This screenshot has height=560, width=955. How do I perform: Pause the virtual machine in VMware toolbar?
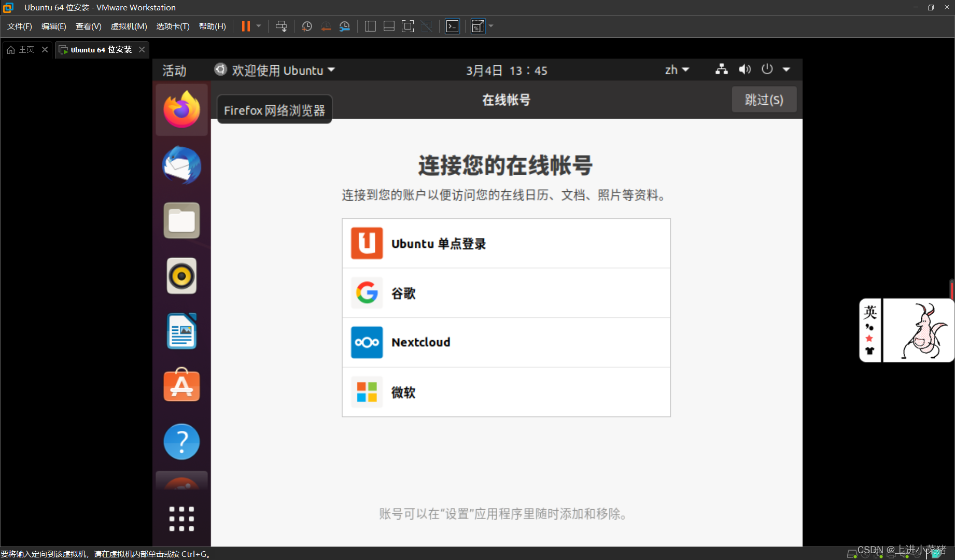246,26
